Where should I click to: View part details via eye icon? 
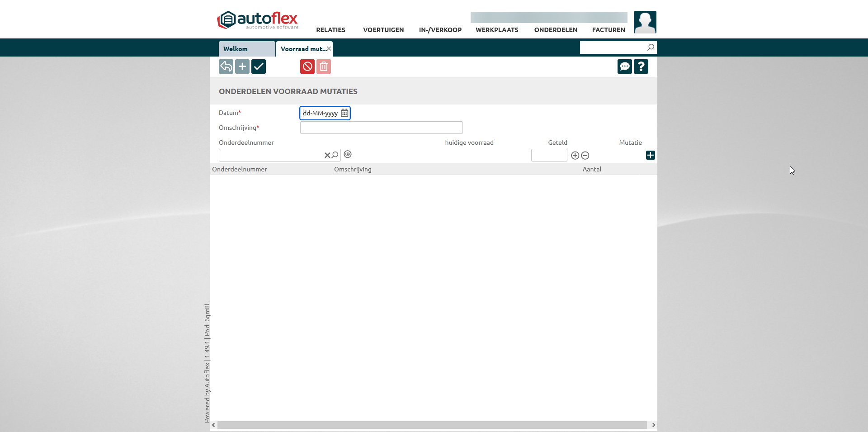348,154
